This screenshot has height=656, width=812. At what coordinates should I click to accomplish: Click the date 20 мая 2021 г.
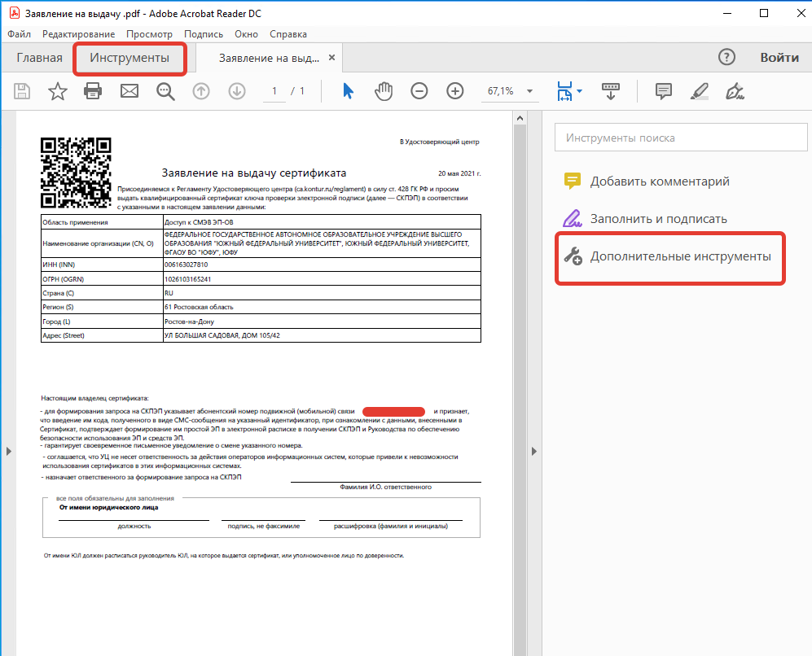[459, 173]
